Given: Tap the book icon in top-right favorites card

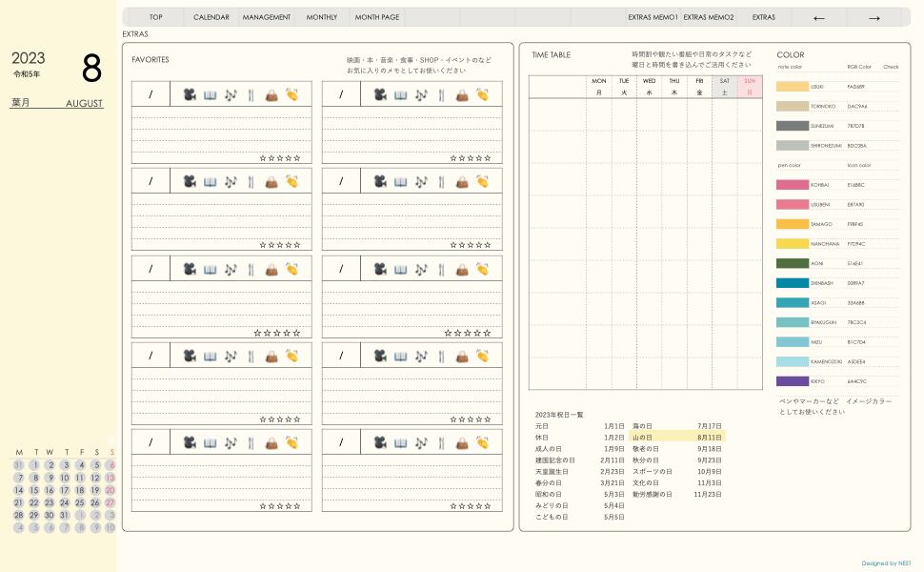Looking at the screenshot, I should point(400,95).
